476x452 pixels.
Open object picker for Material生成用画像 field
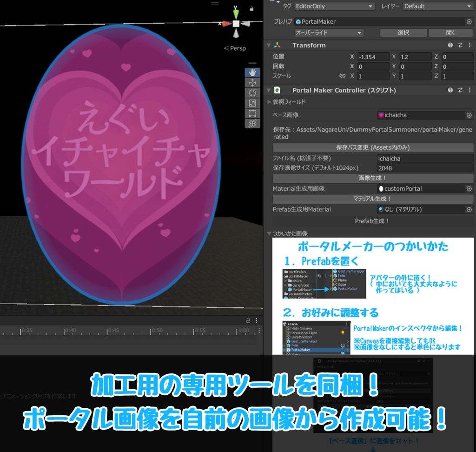point(469,189)
